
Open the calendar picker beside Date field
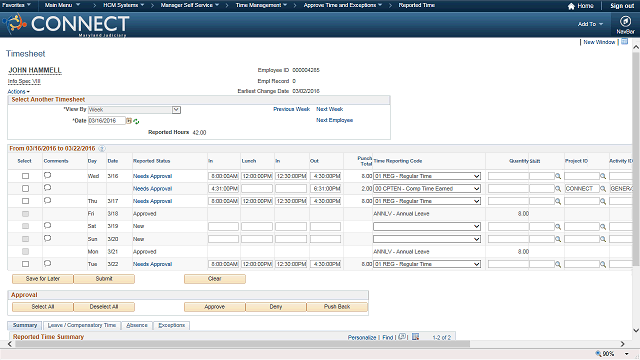(x=129, y=121)
